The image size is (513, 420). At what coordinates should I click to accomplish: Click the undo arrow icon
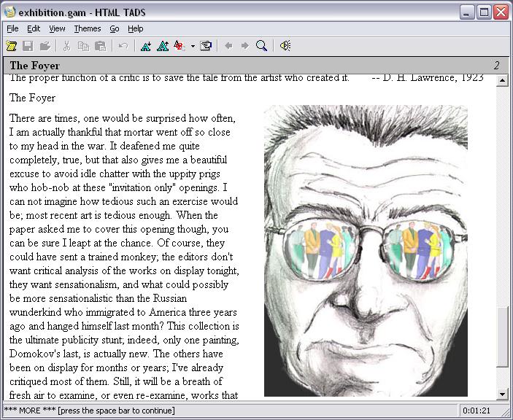coord(123,46)
